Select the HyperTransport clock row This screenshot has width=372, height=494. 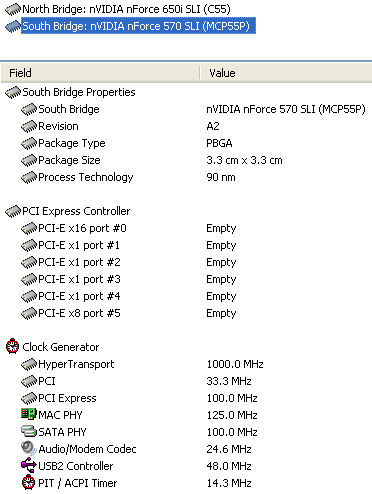(186, 364)
